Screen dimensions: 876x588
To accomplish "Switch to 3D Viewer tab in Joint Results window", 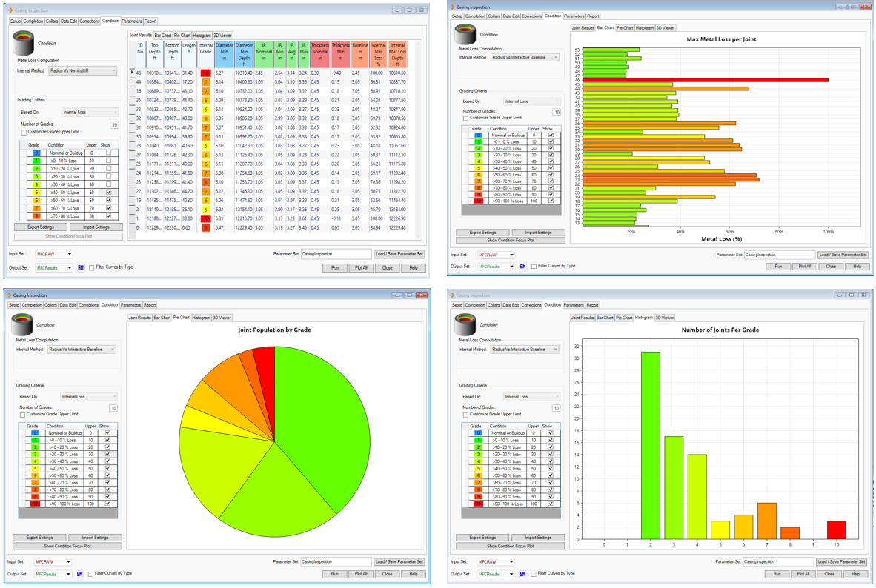I will 222,36.
